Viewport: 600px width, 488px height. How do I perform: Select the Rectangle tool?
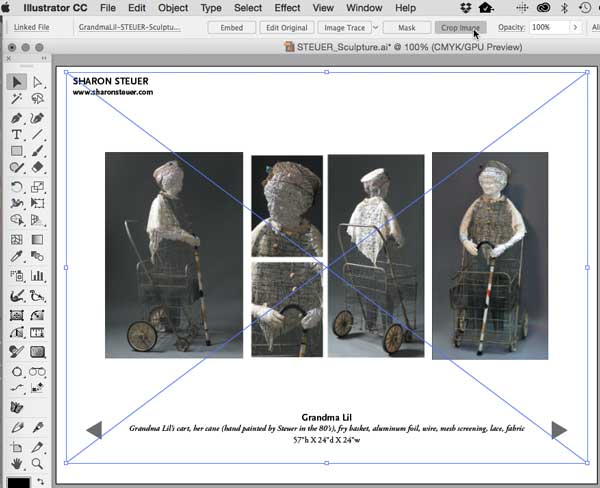pyautogui.click(x=16, y=151)
